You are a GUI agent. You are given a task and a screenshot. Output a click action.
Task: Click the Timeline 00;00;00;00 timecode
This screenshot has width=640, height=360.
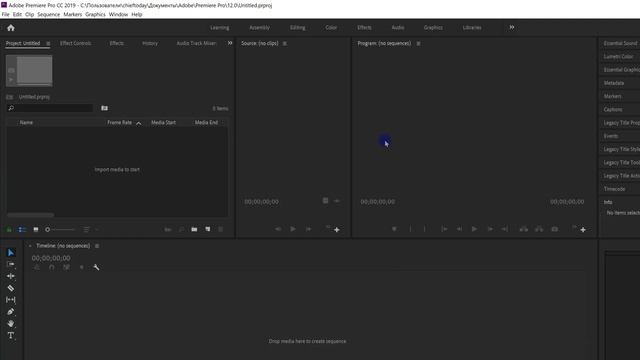[51, 258]
